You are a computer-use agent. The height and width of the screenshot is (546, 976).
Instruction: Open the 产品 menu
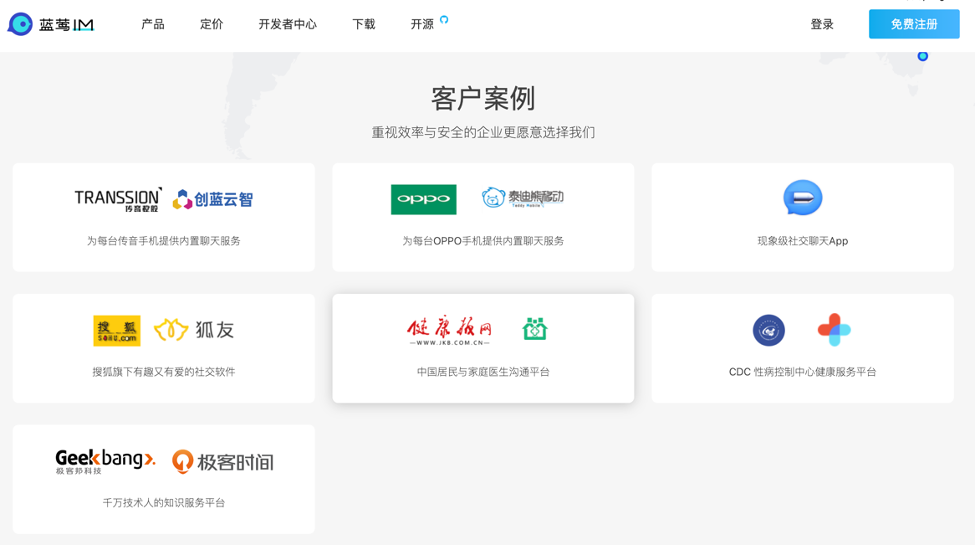(152, 24)
